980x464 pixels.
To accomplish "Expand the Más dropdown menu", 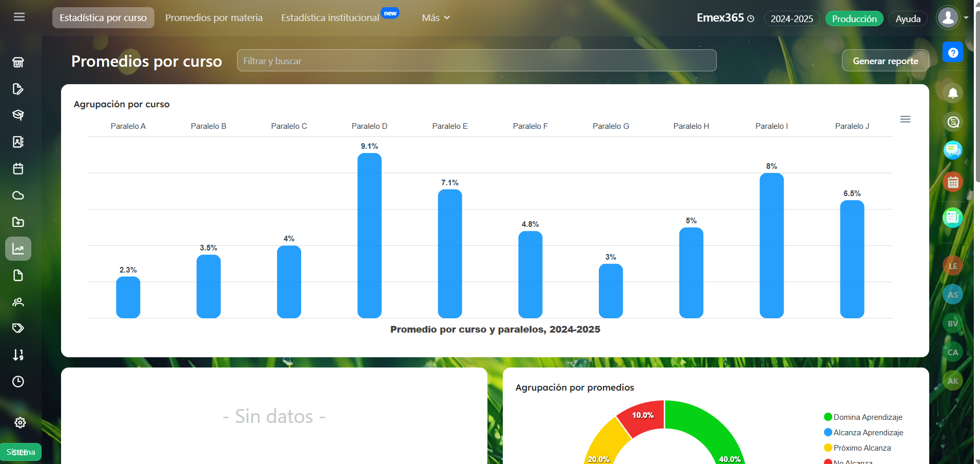I will (436, 17).
